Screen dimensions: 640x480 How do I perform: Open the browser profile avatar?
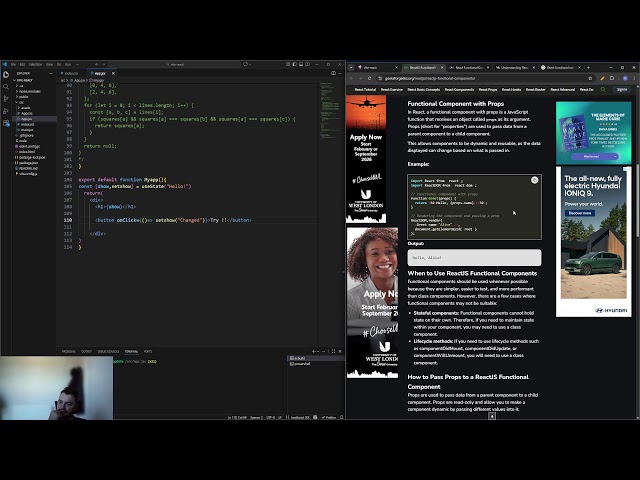pyautogui.click(x=625, y=78)
